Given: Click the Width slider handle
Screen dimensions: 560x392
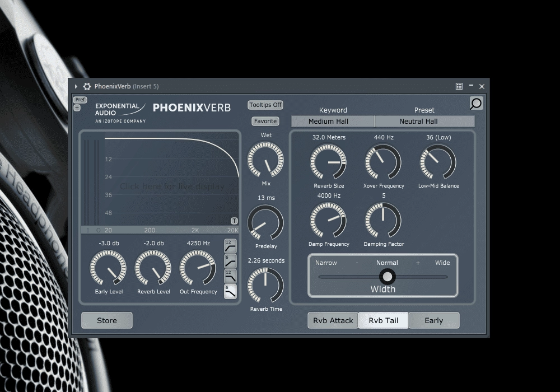Looking at the screenshot, I should 387,277.
